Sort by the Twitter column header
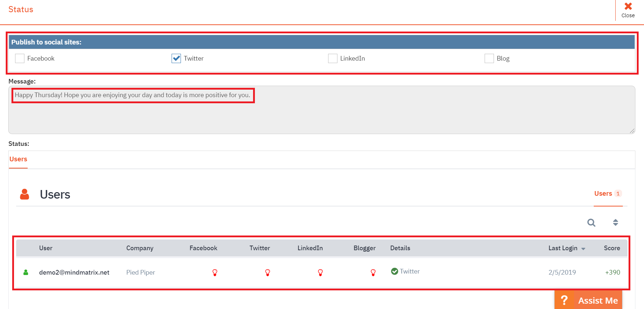The width and height of the screenshot is (644, 309). 260,248
